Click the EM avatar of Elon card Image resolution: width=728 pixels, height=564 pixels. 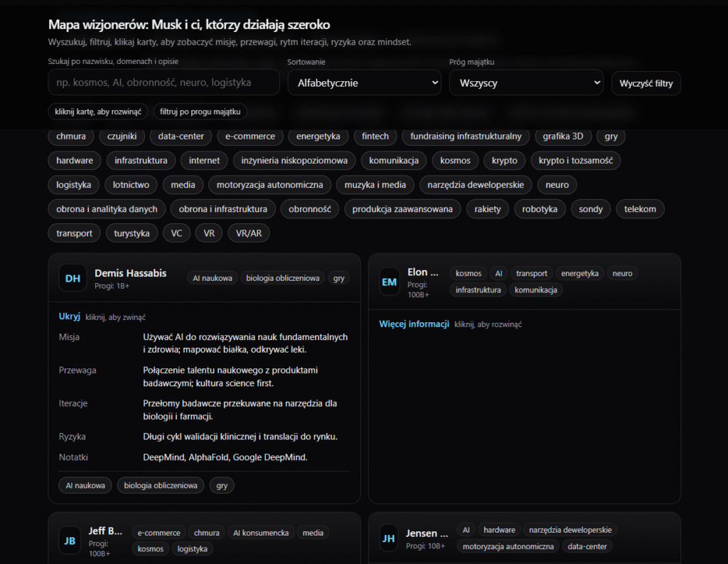click(389, 282)
